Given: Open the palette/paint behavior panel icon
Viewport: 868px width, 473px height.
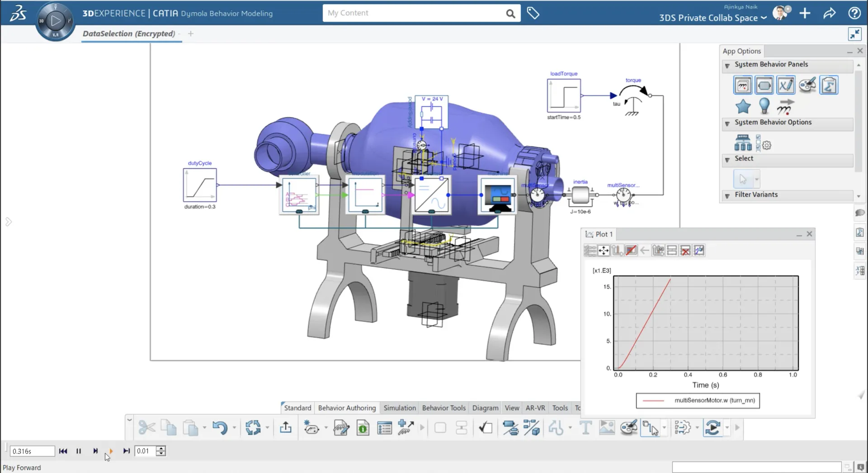Looking at the screenshot, I should pos(807,85).
